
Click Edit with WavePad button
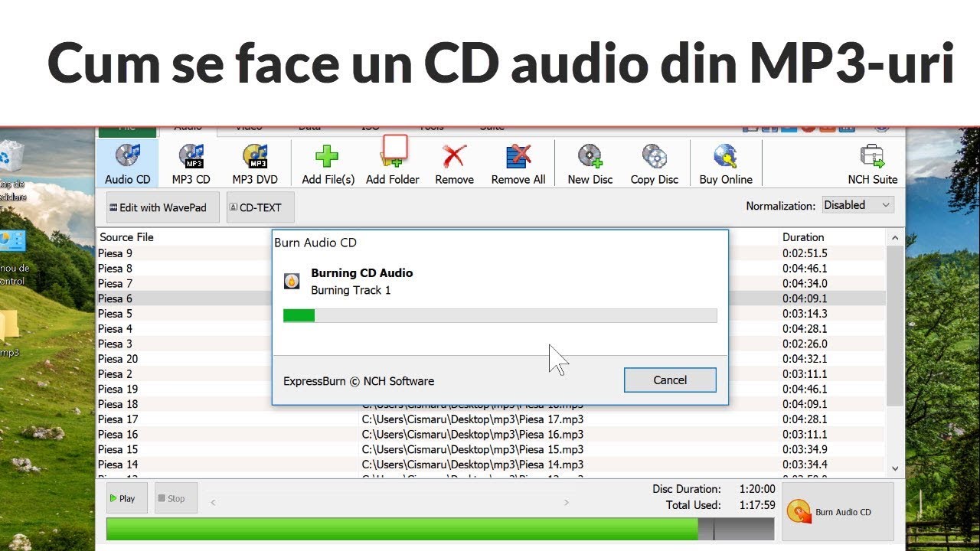(163, 207)
